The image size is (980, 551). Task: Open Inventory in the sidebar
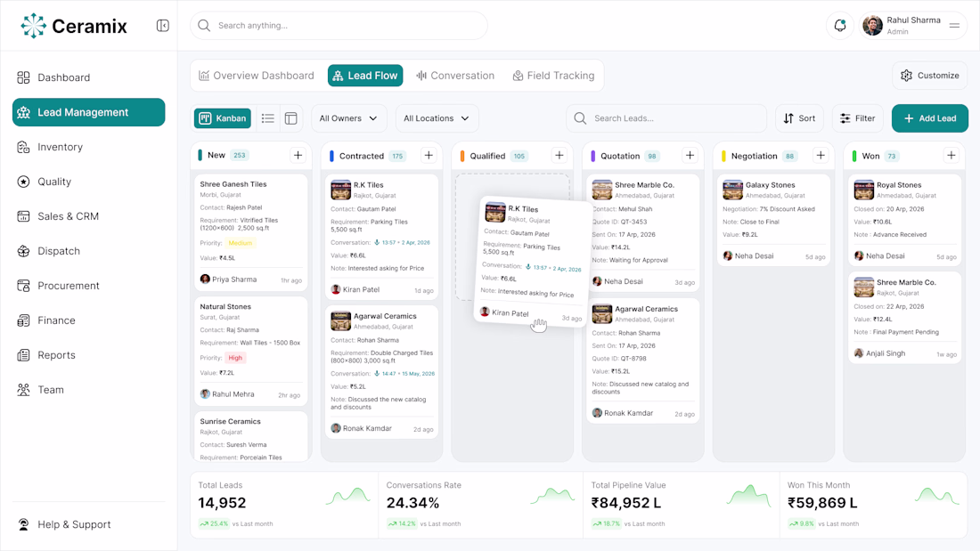(89, 147)
